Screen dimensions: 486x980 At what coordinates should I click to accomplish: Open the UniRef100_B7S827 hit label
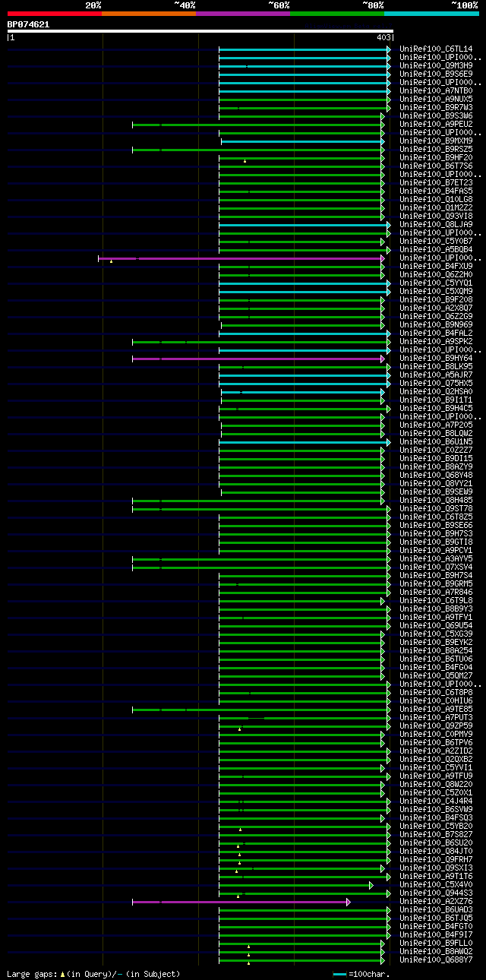point(436,835)
